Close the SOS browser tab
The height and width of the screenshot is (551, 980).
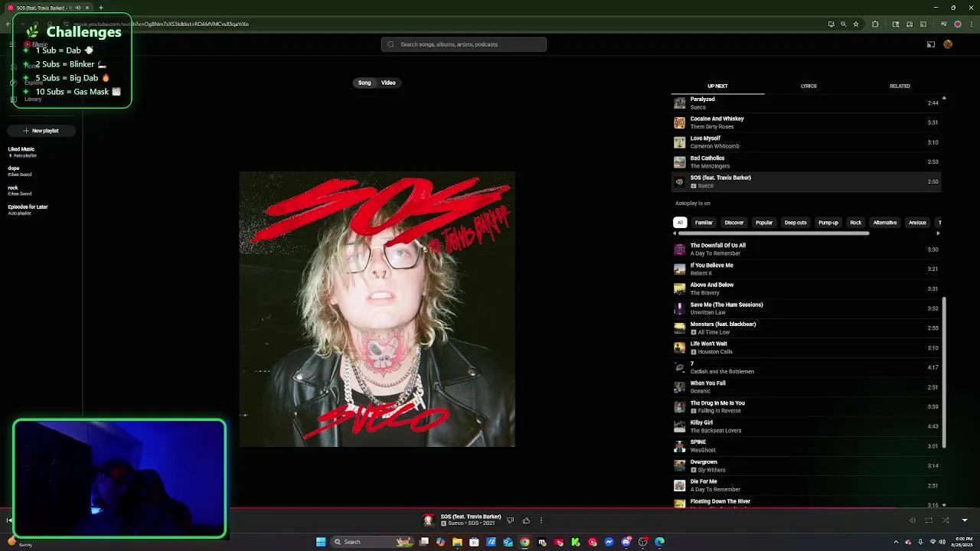(x=87, y=8)
